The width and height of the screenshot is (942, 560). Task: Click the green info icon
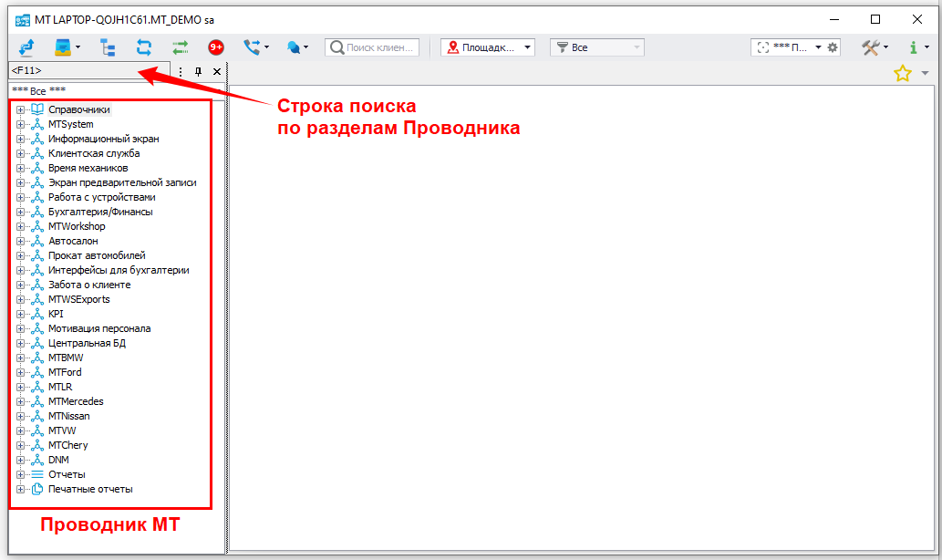click(913, 47)
